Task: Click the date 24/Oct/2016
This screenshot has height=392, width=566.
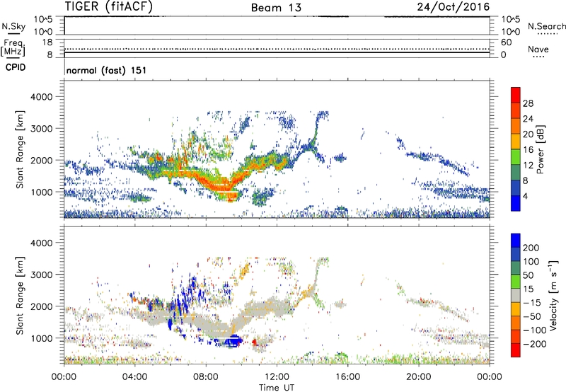Action: point(454,7)
